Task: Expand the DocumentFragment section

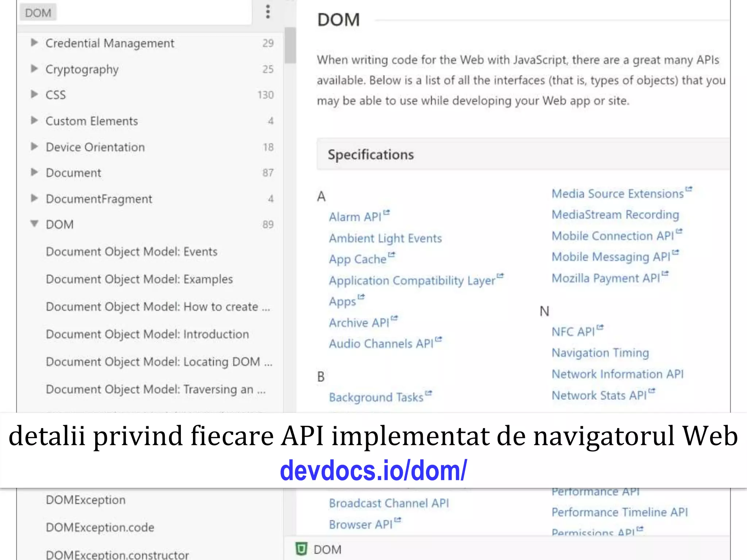Action: pos(34,198)
